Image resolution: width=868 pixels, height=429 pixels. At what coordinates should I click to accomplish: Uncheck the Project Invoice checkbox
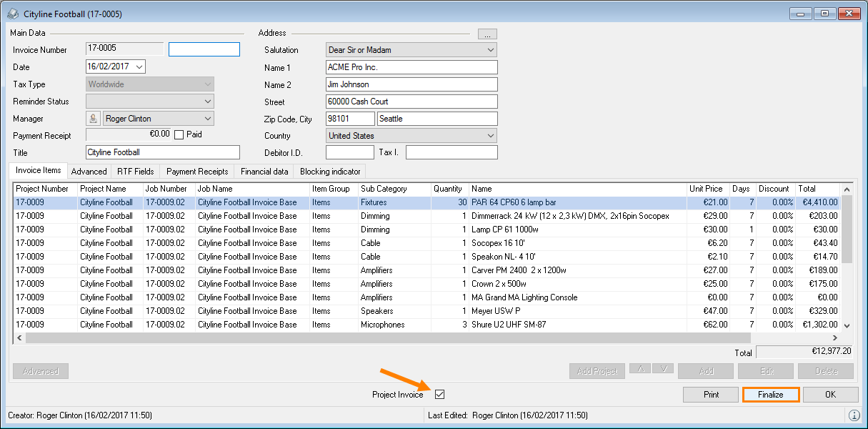point(440,395)
